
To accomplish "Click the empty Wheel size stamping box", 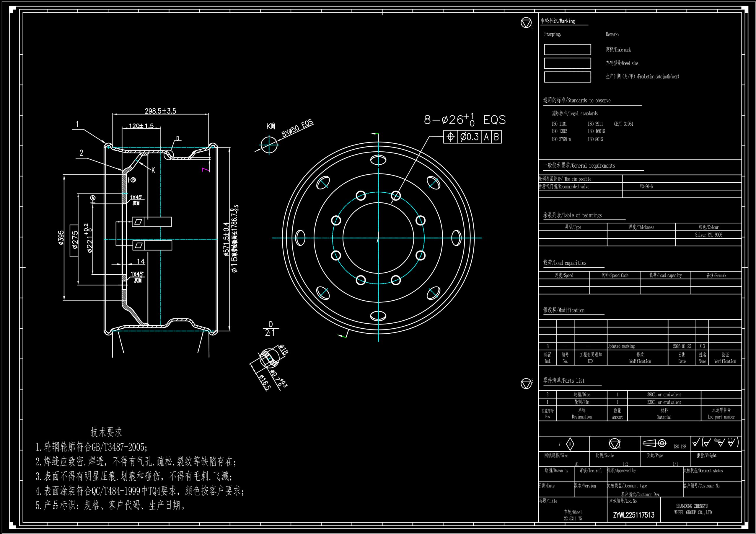I will tap(567, 63).
